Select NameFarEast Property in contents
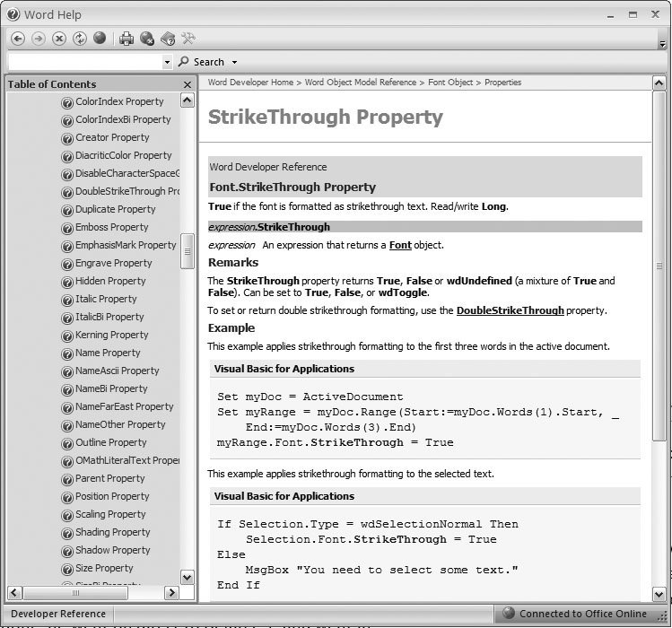Viewport: 672px width, 628px height. (125, 406)
